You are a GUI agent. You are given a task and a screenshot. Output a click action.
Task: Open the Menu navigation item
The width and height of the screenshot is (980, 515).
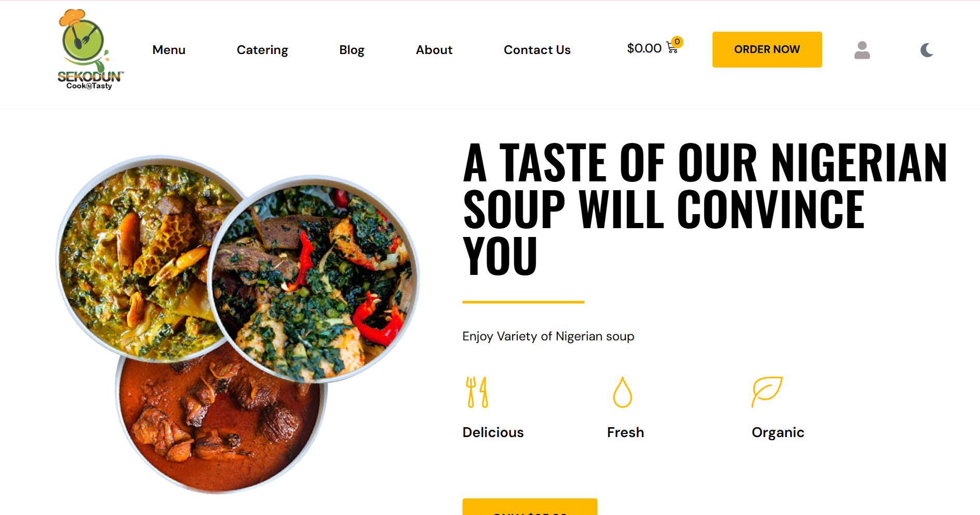pyautogui.click(x=169, y=50)
